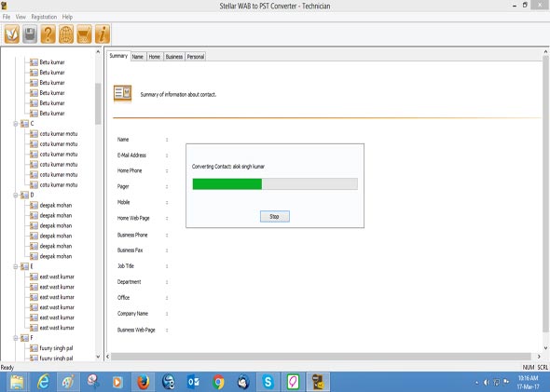Click the 'Company Name' field label
Viewport: 550px width, 392px height.
132,314
